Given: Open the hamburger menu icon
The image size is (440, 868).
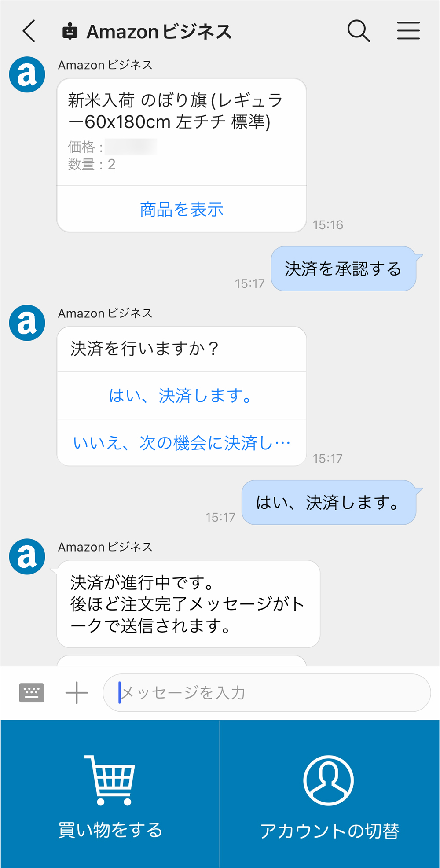Looking at the screenshot, I should pyautogui.click(x=408, y=31).
